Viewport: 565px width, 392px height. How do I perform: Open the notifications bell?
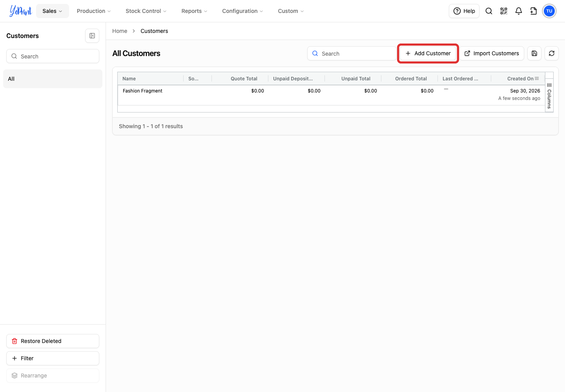point(519,11)
